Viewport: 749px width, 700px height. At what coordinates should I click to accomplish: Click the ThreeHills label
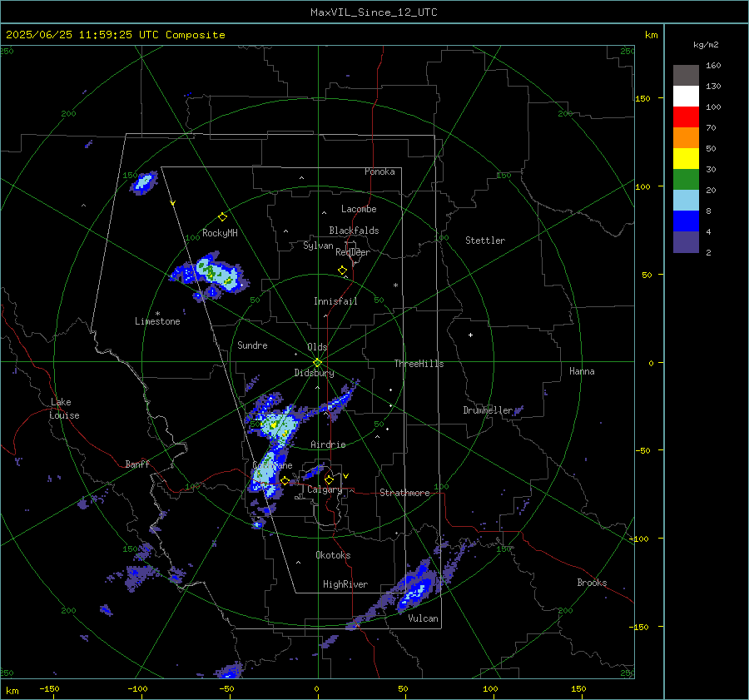[419, 364]
